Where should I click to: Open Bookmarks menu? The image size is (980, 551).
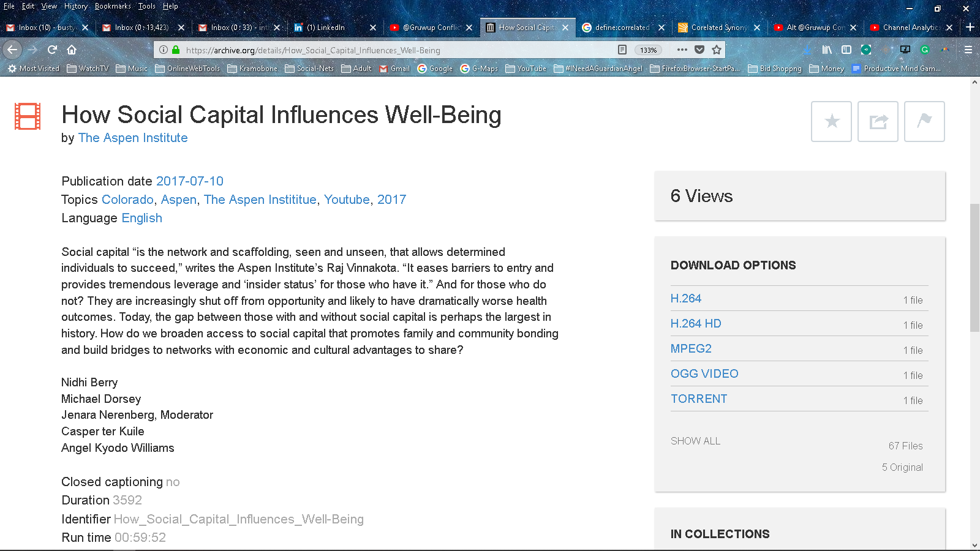coord(113,6)
